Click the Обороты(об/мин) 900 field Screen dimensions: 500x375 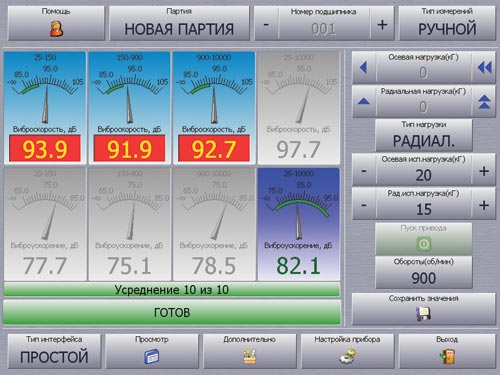(424, 272)
